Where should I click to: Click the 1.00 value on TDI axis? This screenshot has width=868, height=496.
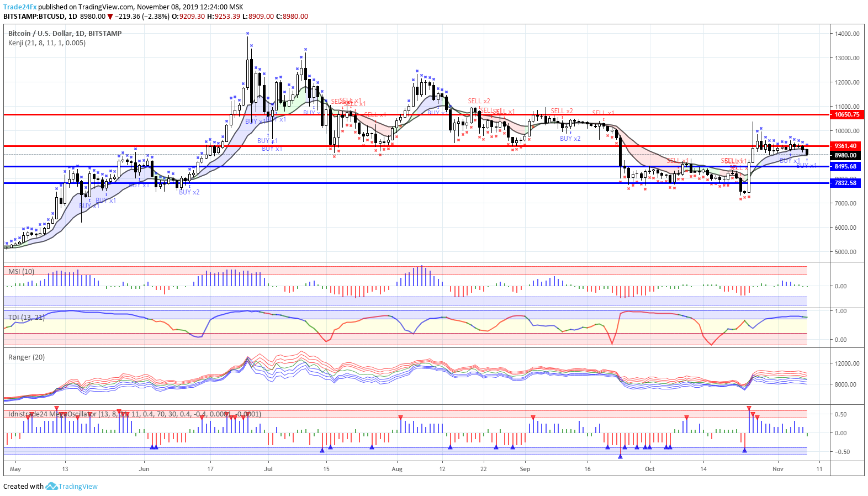pyautogui.click(x=841, y=311)
